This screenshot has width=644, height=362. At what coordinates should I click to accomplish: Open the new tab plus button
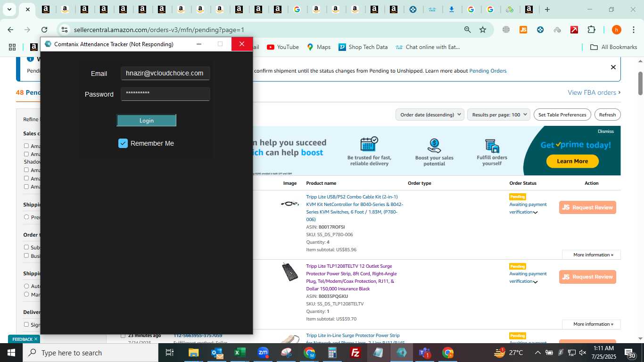pyautogui.click(x=547, y=9)
